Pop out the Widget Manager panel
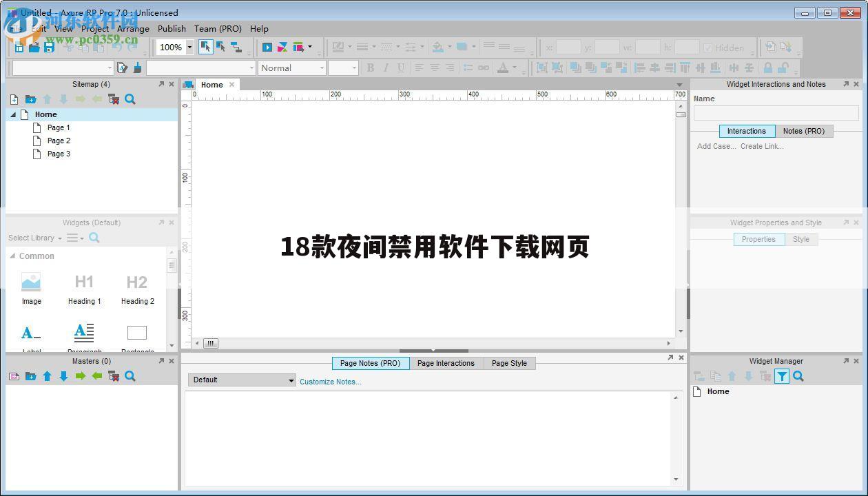 pos(846,361)
